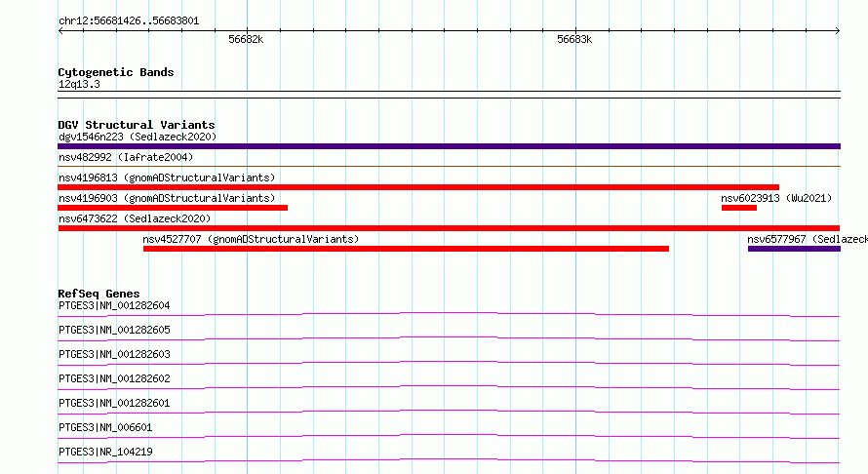The width and height of the screenshot is (868, 474).
Task: Click the nsv6577967 label at right
Action: click(x=808, y=239)
